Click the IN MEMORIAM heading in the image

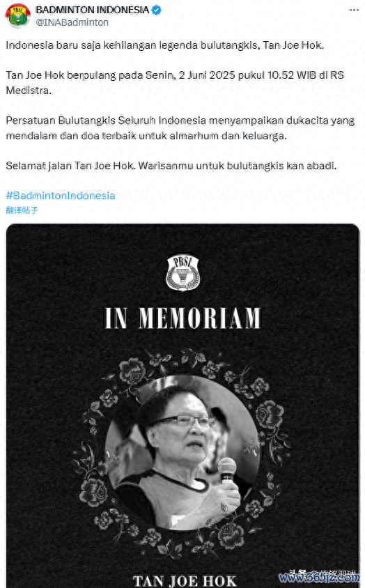(x=182, y=318)
